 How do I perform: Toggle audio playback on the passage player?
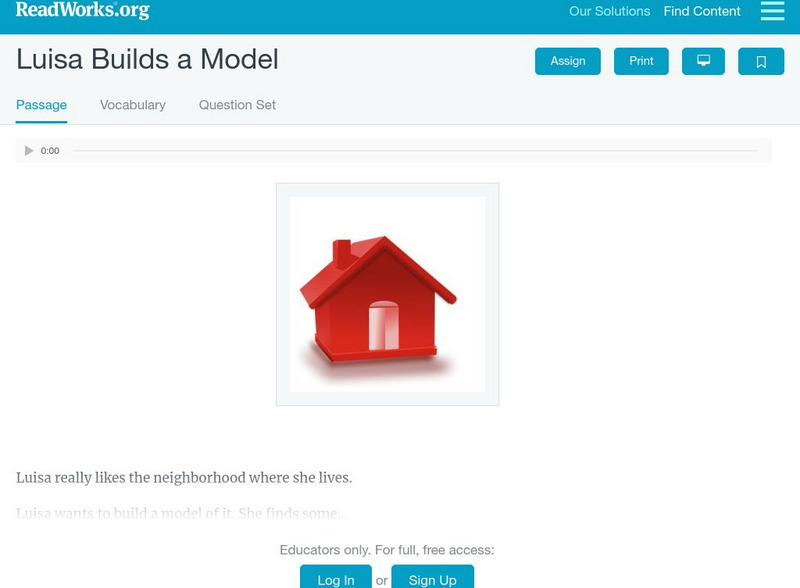tap(28, 150)
